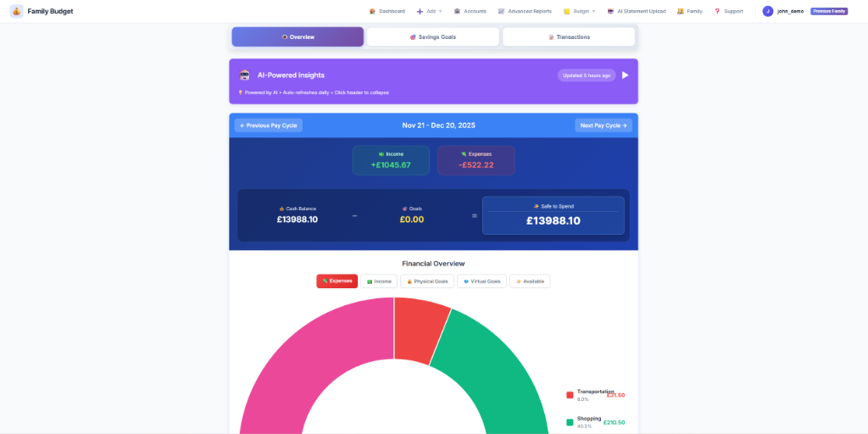
Task: Click the yellow Budget icon
Action: click(x=567, y=11)
